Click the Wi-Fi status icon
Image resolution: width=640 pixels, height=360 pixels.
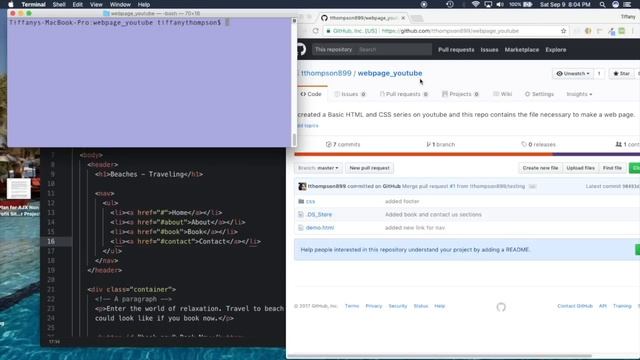476,4
